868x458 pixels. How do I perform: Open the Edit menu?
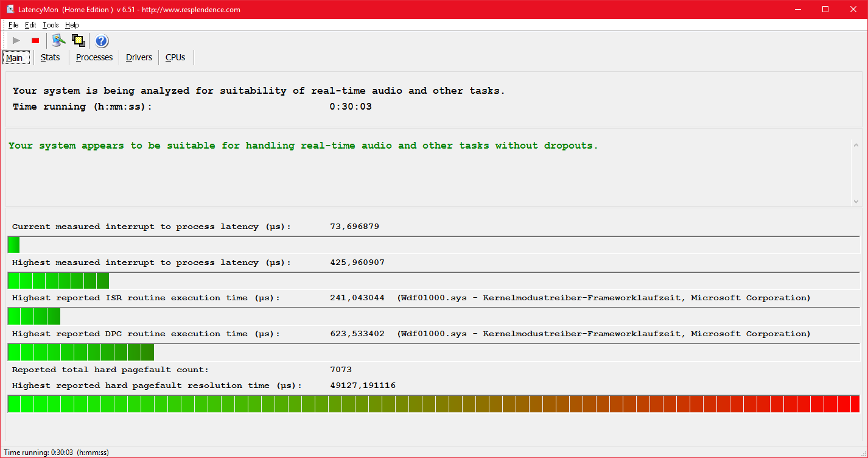pos(30,25)
